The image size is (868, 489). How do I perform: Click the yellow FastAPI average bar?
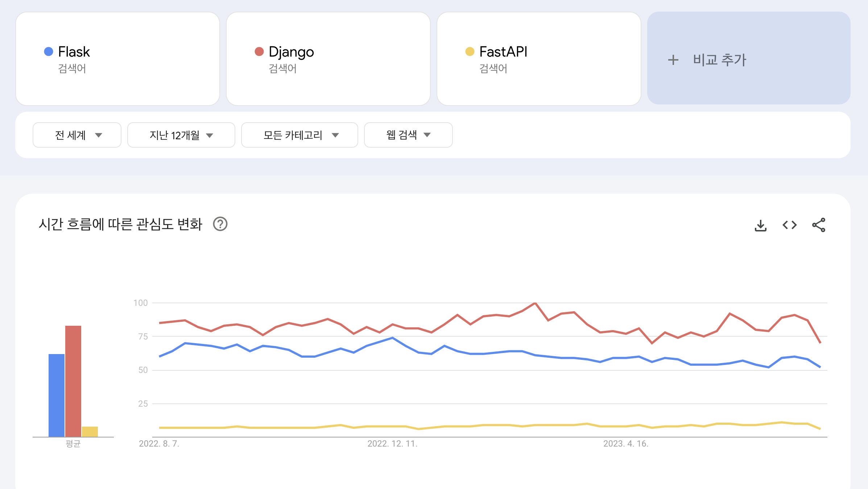coord(90,432)
